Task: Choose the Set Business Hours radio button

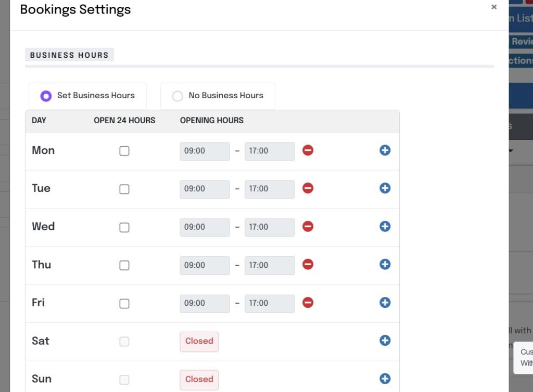Action: (x=46, y=96)
